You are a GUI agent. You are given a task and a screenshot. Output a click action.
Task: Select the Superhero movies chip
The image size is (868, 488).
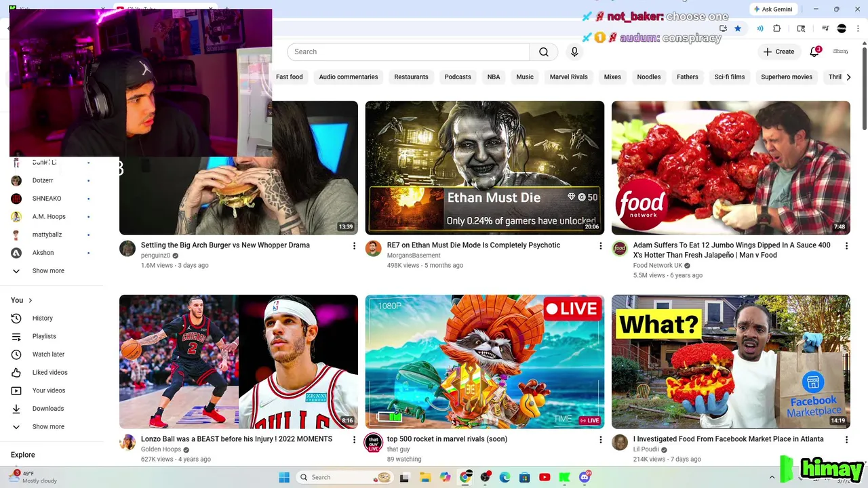(x=787, y=77)
